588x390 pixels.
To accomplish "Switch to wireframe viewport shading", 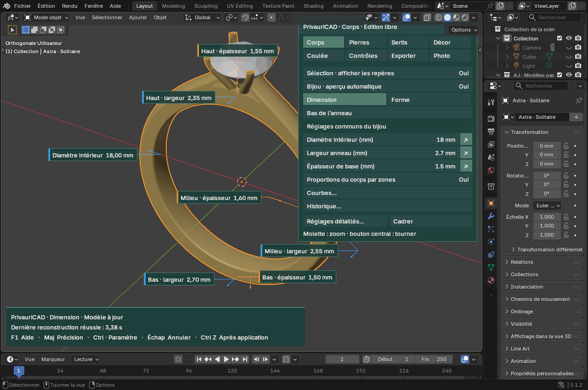I will pos(438,17).
